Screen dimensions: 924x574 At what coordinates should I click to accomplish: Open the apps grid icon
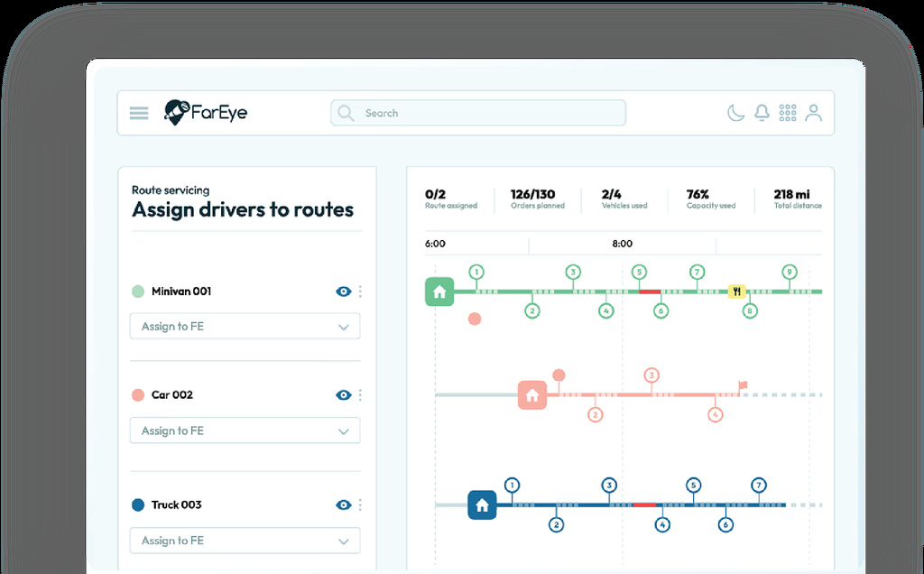tap(787, 112)
